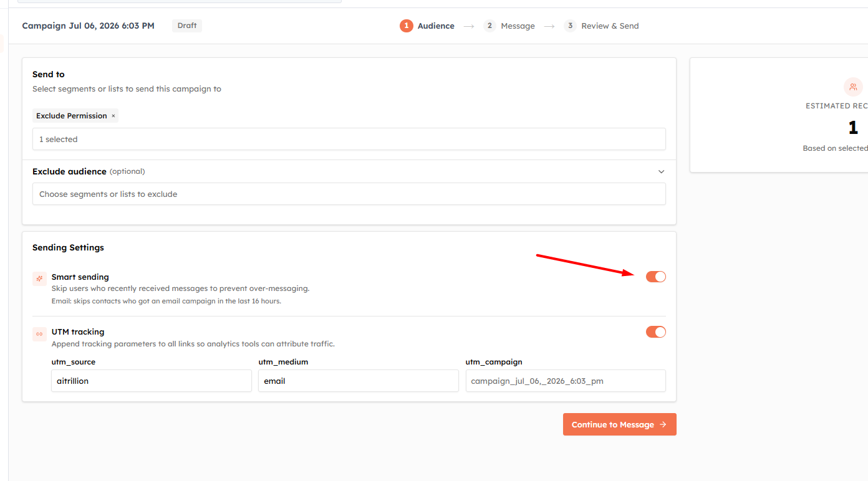The width and height of the screenshot is (868, 481).
Task: Click the UTM tracking link icon
Action: pyautogui.click(x=39, y=334)
